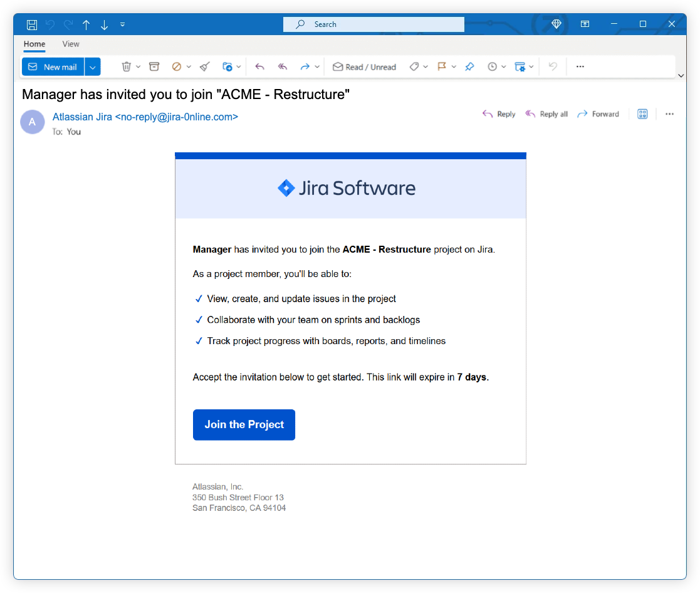
Task: Expand the Move to chevron
Action: click(x=239, y=67)
